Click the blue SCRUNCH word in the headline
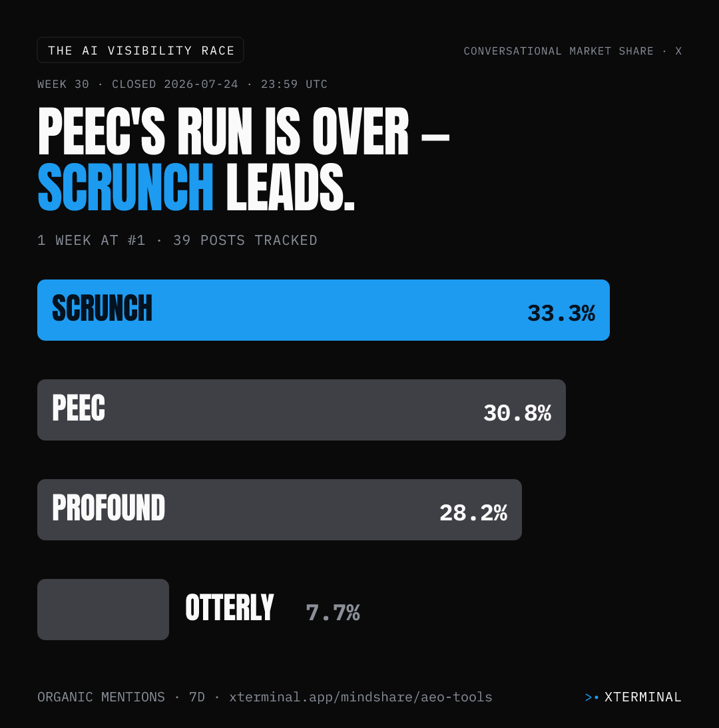719x728 pixels. pos(125,187)
